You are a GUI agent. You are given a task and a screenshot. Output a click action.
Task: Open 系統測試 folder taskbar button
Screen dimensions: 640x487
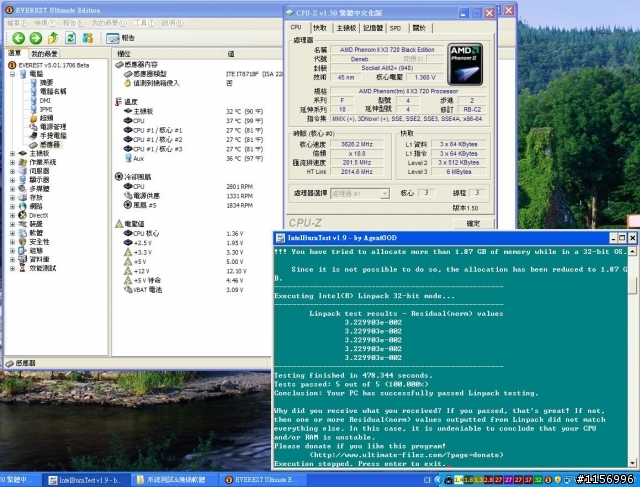(x=174, y=480)
